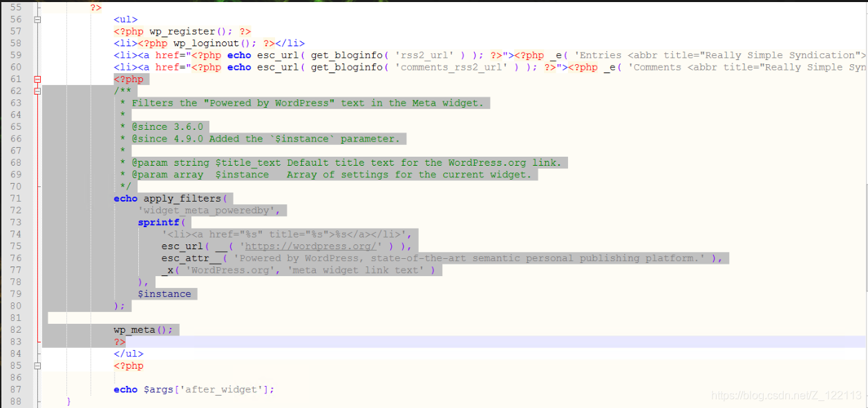
Task: Collapse the fold box next to line 61
Action: [x=37, y=79]
